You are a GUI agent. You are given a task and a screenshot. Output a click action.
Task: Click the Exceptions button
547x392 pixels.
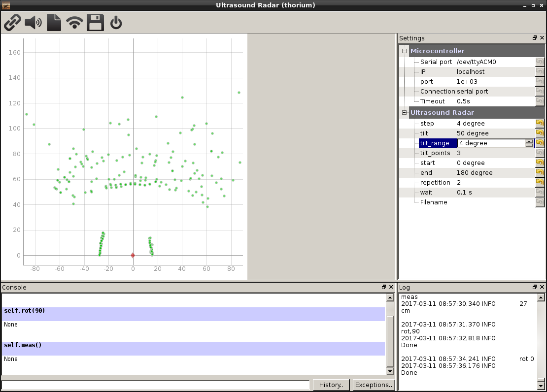tap(374, 385)
